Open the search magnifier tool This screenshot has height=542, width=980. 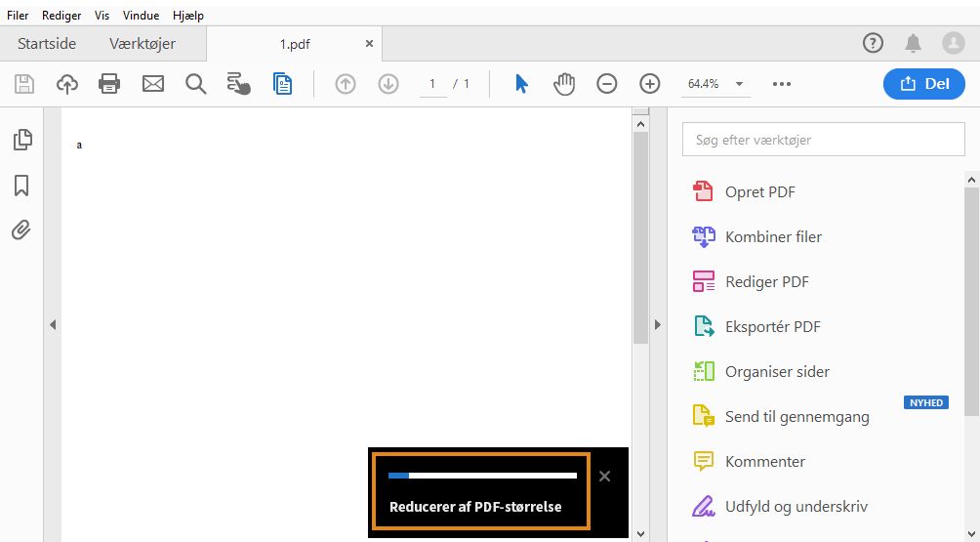pos(195,84)
